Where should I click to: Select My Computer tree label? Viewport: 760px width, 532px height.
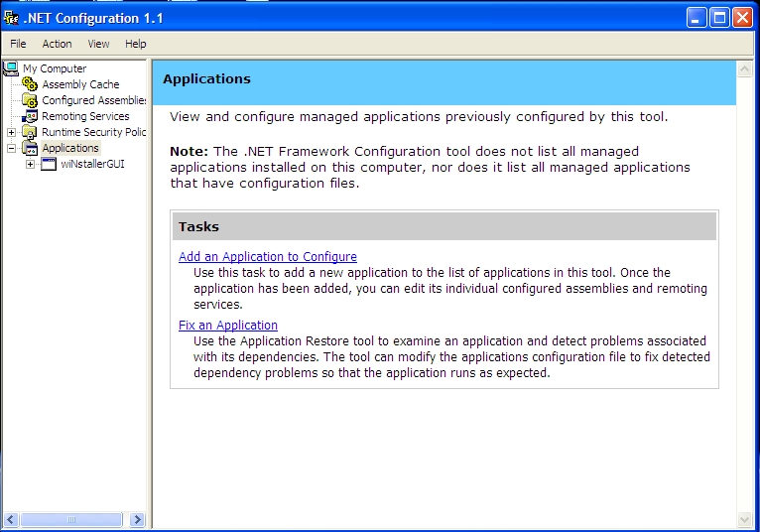point(55,68)
